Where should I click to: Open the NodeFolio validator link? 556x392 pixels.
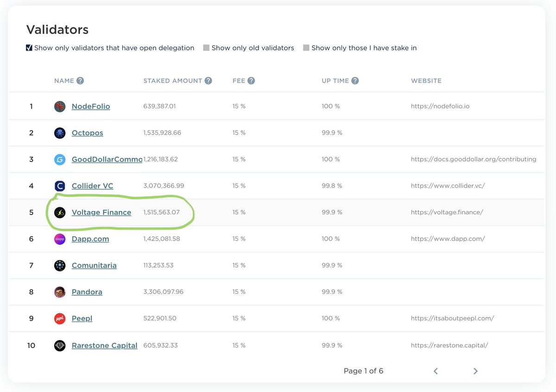pos(91,106)
